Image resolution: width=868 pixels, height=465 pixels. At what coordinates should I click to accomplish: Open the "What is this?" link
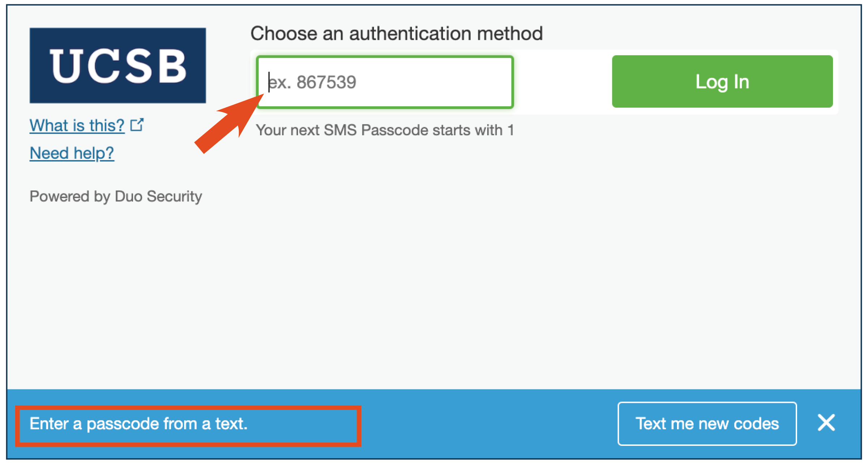[x=77, y=126]
